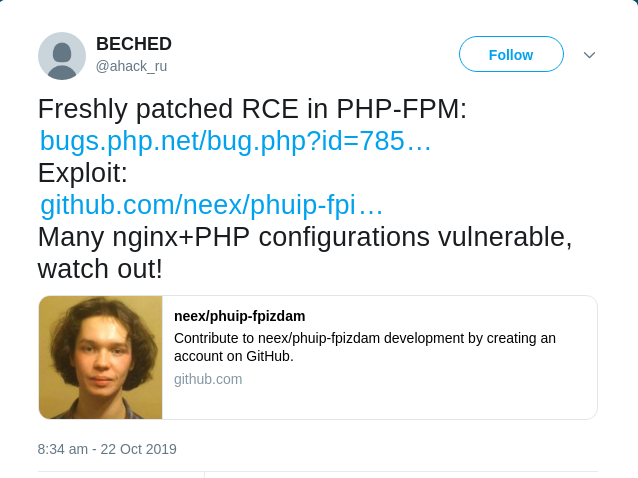This screenshot has height=478, width=638.
Task: Click the 'Exploit:' text in tweet
Action: pos(83,173)
